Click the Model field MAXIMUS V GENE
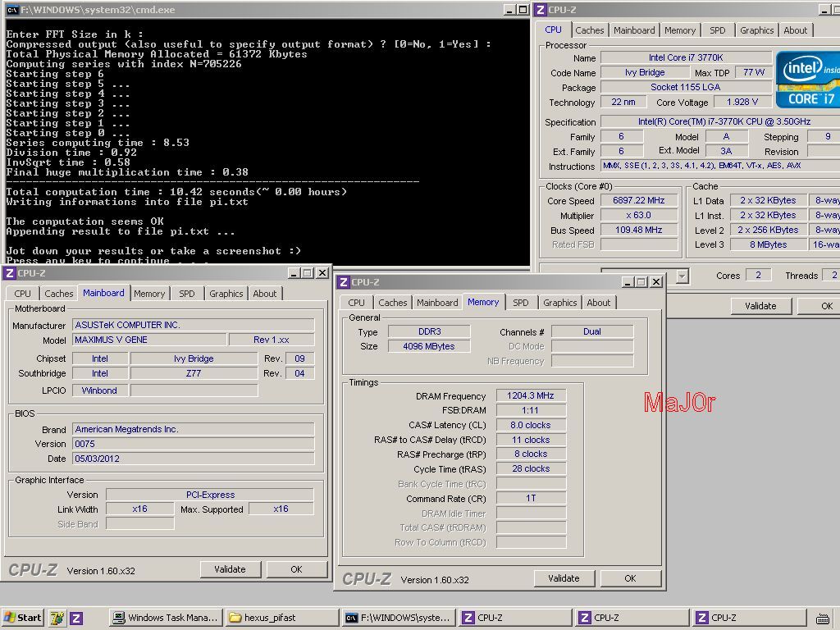 tap(149, 340)
